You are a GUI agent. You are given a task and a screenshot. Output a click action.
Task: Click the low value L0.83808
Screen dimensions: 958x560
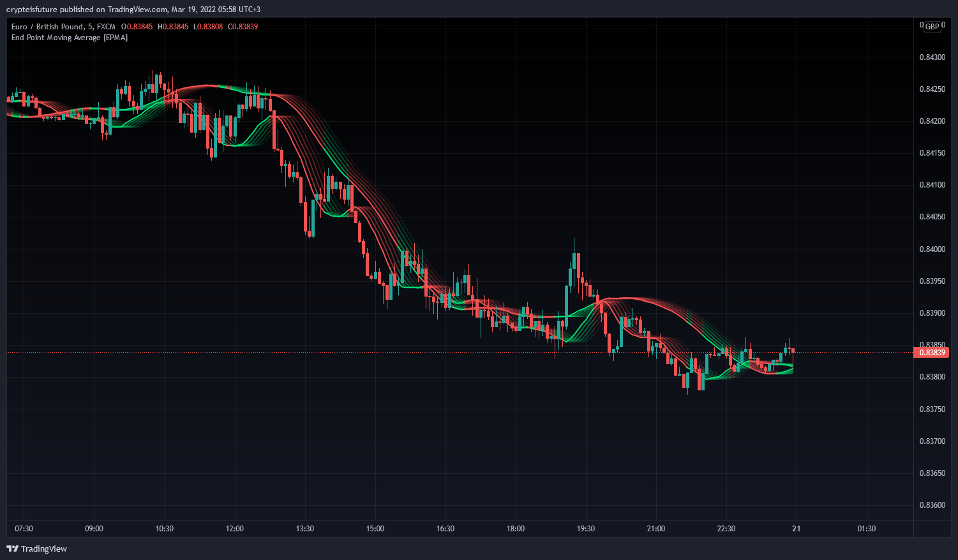click(x=208, y=26)
